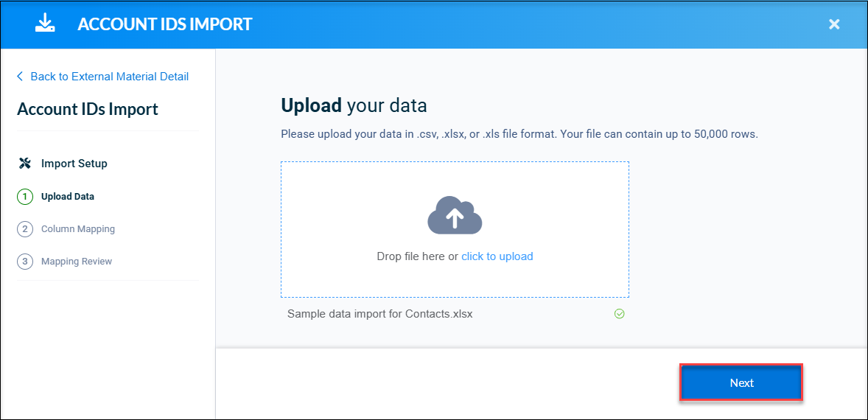Click the Account IDs Import sidebar heading

(88, 109)
